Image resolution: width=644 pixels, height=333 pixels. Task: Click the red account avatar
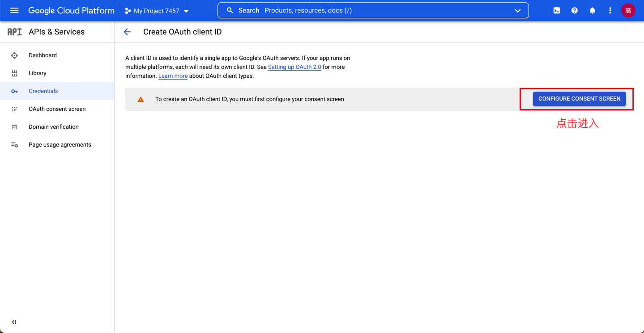(x=628, y=10)
